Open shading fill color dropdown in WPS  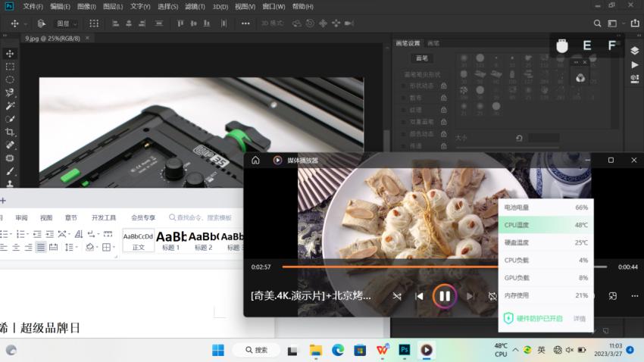[x=97, y=247]
